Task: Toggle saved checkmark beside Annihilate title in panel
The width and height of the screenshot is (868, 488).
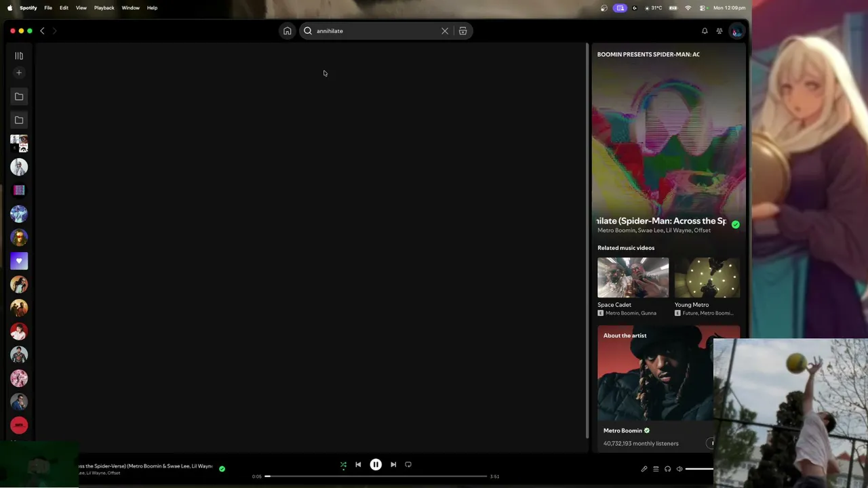Action: click(736, 224)
